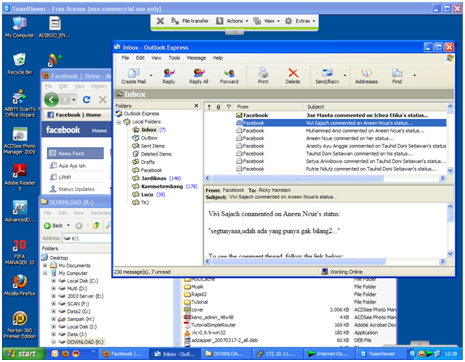
Task: Open the Send/Recv dropdown arrow
Action: pyautogui.click(x=345, y=76)
